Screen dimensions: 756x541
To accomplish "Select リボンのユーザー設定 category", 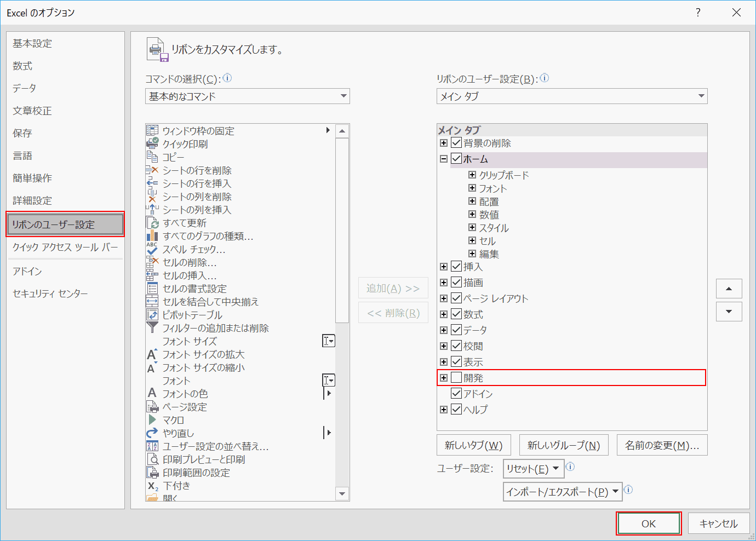I will click(x=65, y=225).
